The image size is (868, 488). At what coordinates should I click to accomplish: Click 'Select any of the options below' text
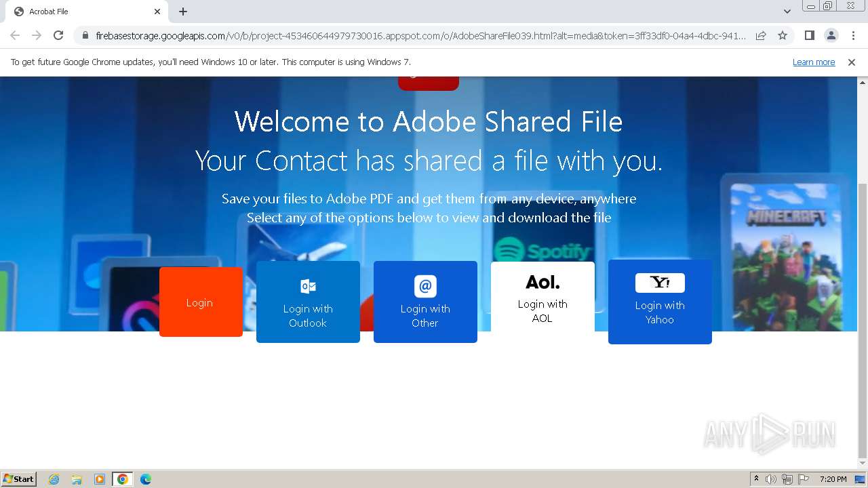point(429,218)
